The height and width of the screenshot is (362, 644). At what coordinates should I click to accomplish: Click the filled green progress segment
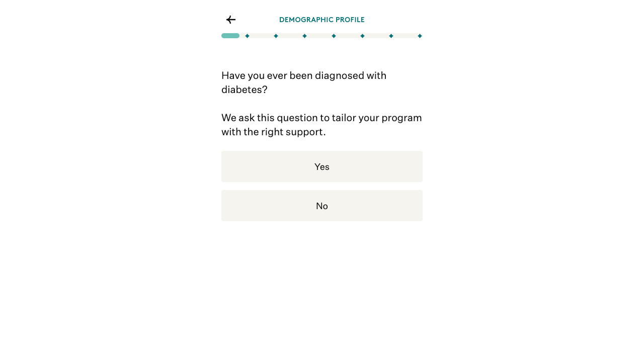click(230, 36)
